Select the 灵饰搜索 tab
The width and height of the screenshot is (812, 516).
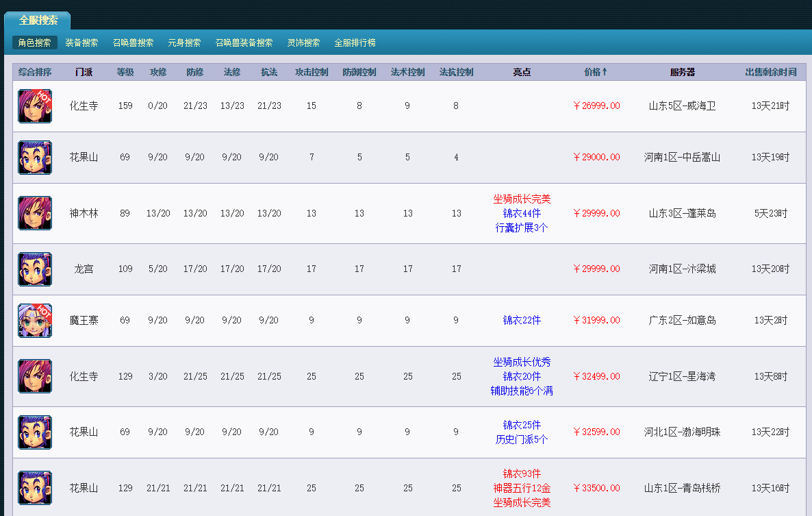click(303, 42)
